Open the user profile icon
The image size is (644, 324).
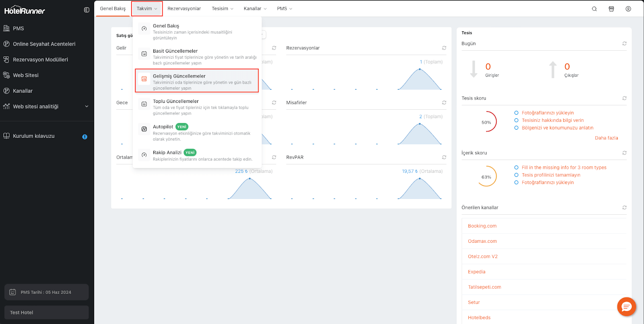[628, 9]
